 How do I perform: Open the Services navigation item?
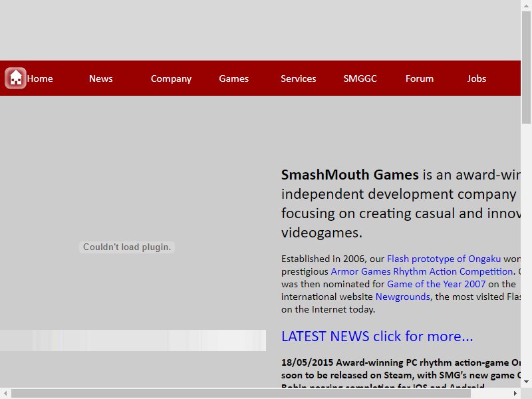pos(298,78)
